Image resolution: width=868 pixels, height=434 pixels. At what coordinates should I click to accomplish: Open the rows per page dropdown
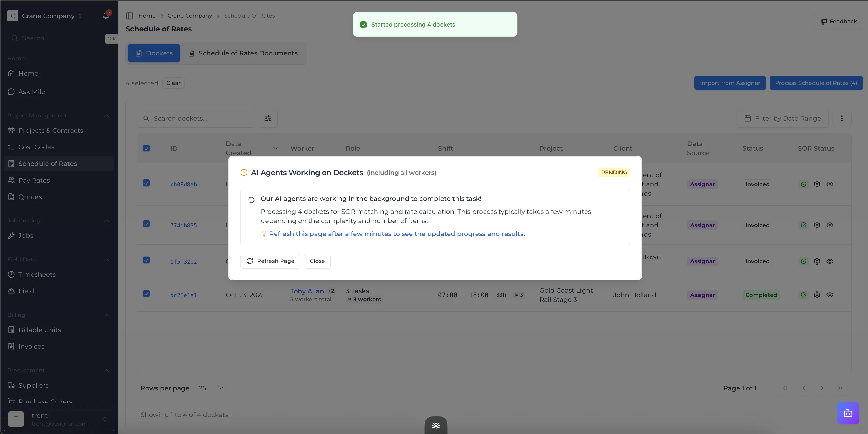(209, 388)
